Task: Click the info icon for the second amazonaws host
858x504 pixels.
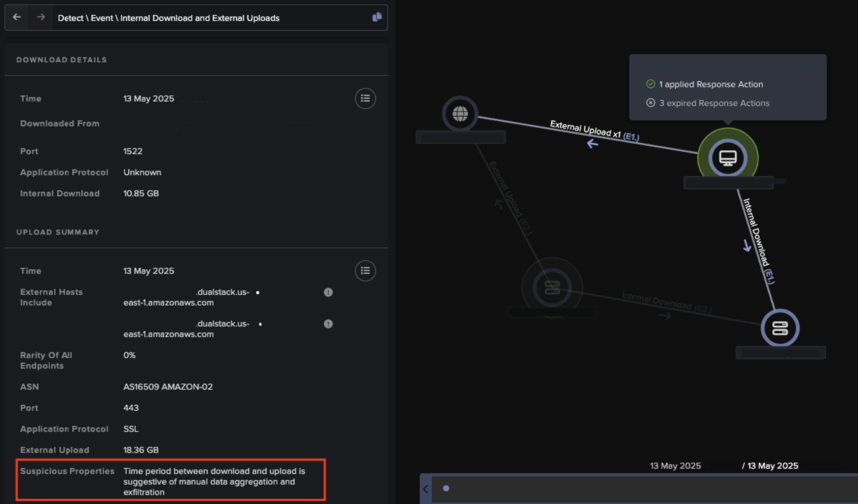Action: (328, 324)
